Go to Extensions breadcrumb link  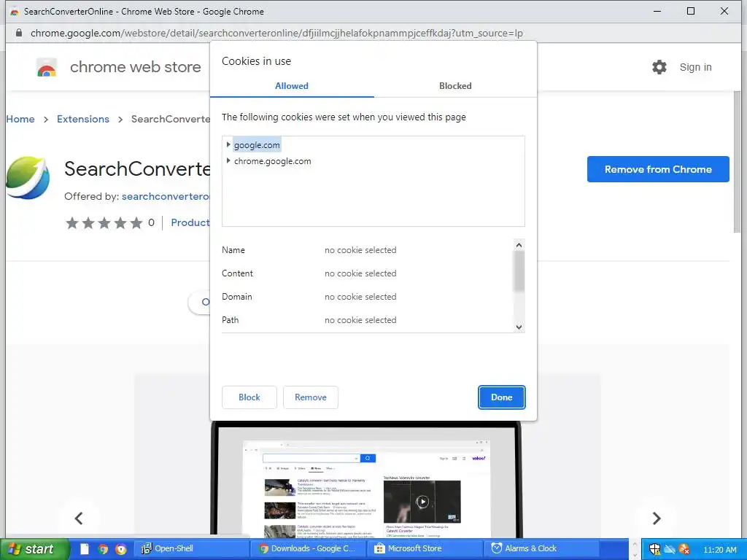tap(83, 119)
